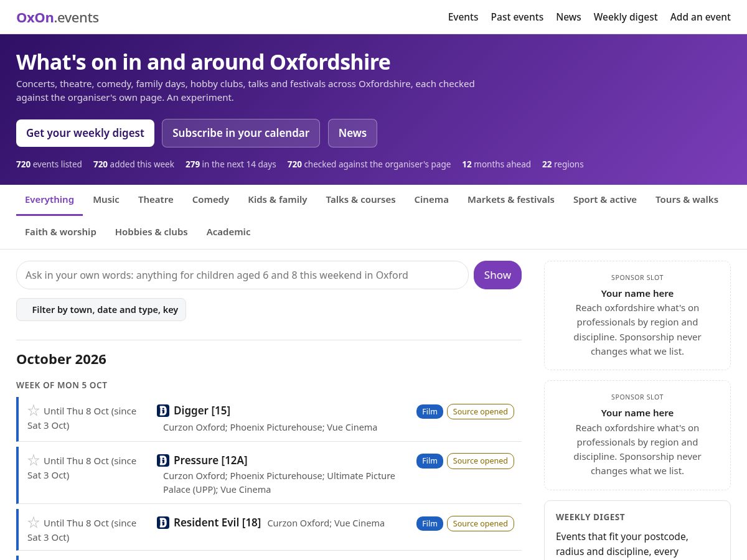Click the cinema icon beside Pressure [12A]

163,460
